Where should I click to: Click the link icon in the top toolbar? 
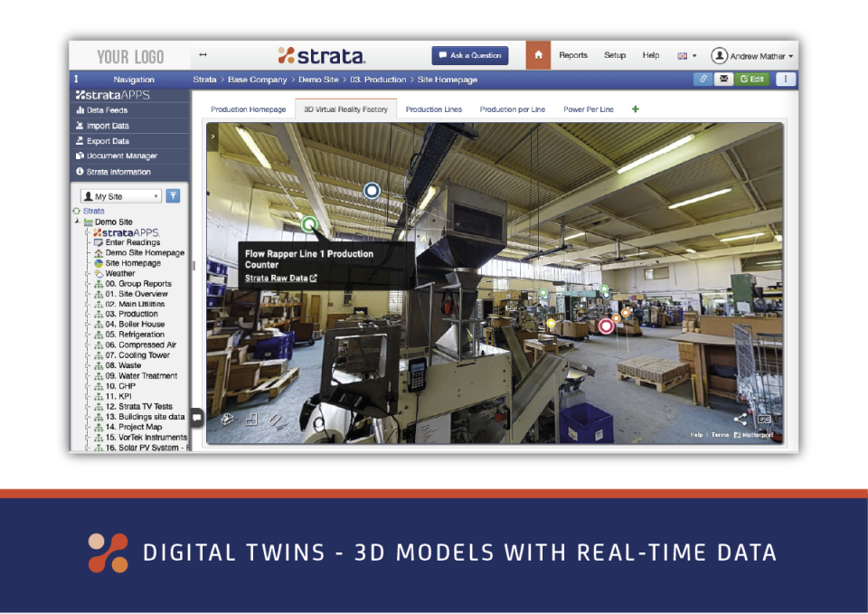point(703,79)
